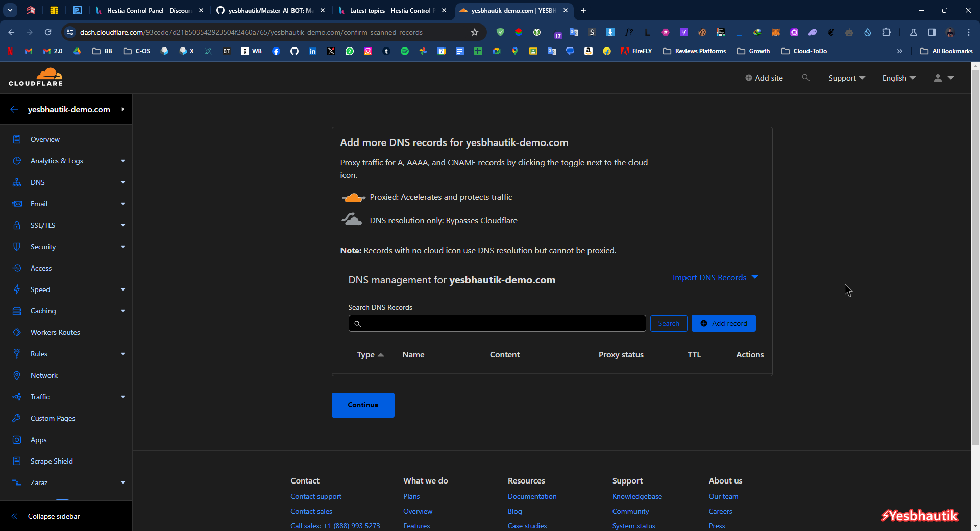
Task: Click the Zaraz icon in sidebar
Action: [x=17, y=482]
